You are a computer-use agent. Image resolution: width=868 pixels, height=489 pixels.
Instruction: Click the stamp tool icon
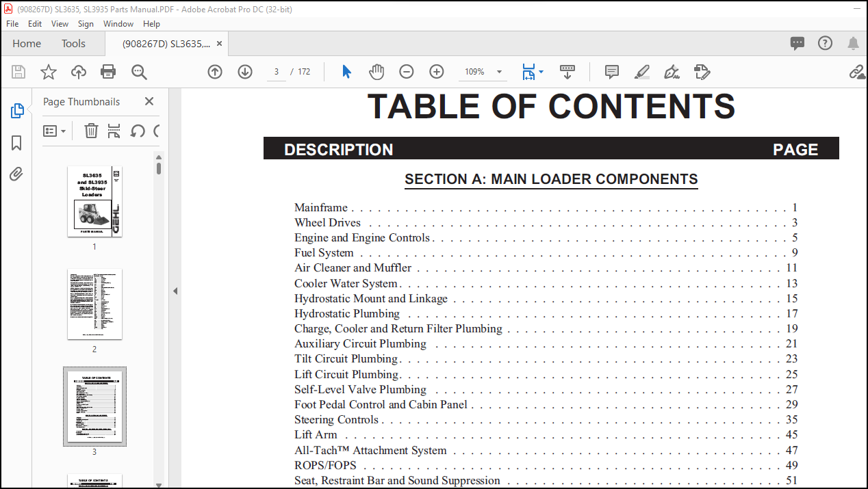[702, 72]
